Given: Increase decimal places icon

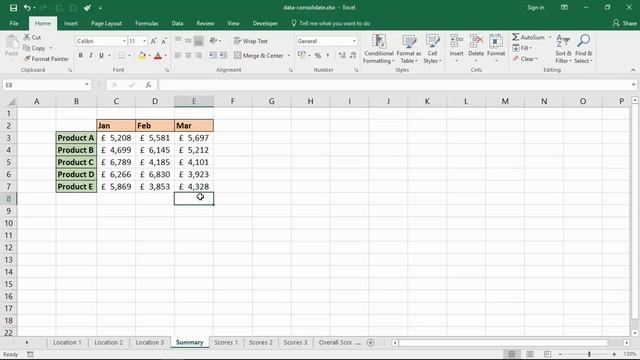Looking at the screenshot, I should [342, 56].
